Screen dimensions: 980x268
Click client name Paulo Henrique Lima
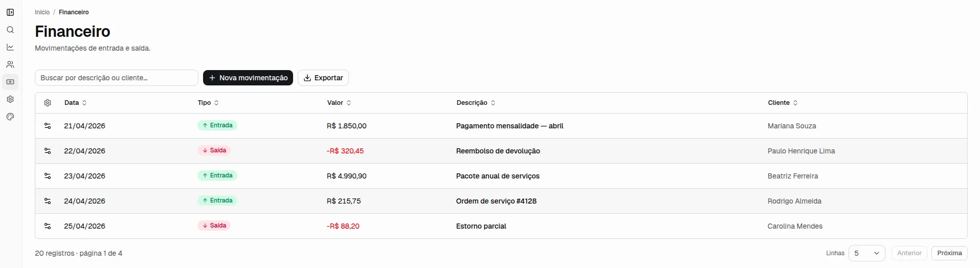[x=801, y=151]
